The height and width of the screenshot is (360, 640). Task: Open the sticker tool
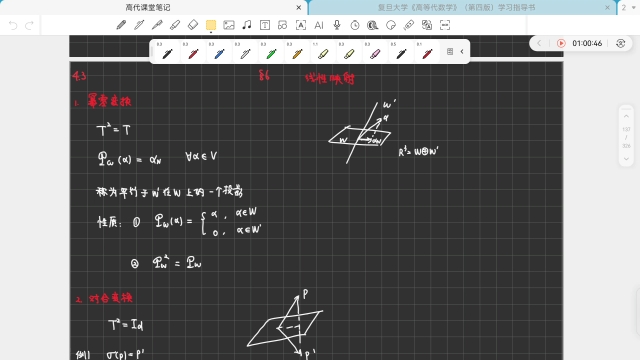click(391, 25)
